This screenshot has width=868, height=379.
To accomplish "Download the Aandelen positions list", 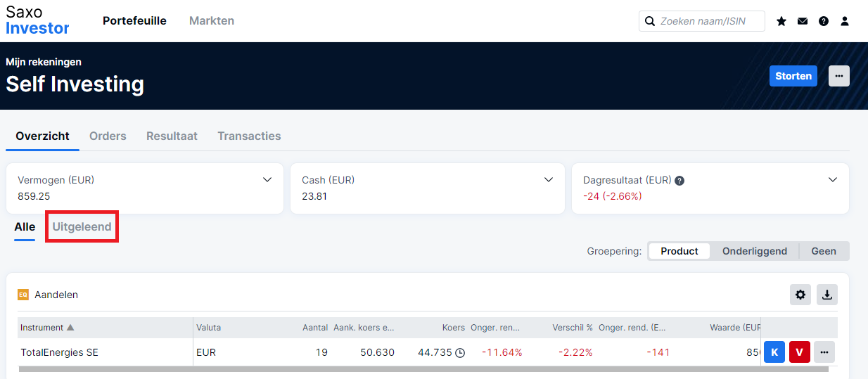I will [827, 295].
